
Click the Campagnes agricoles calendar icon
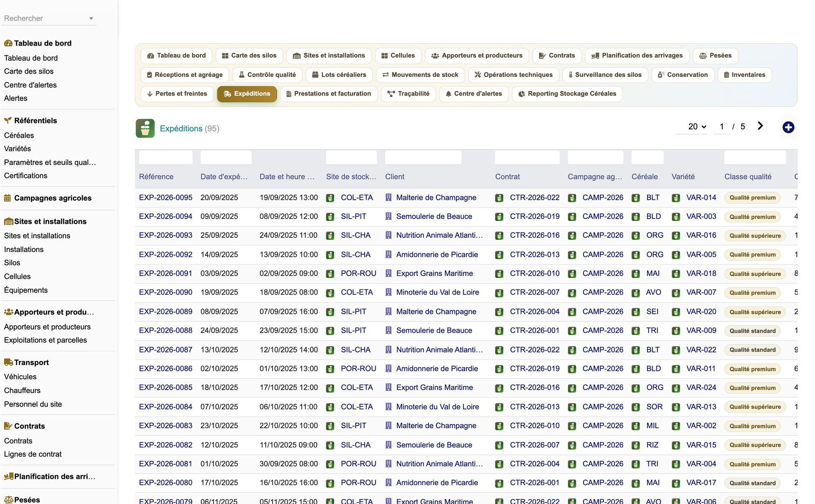[x=8, y=198]
